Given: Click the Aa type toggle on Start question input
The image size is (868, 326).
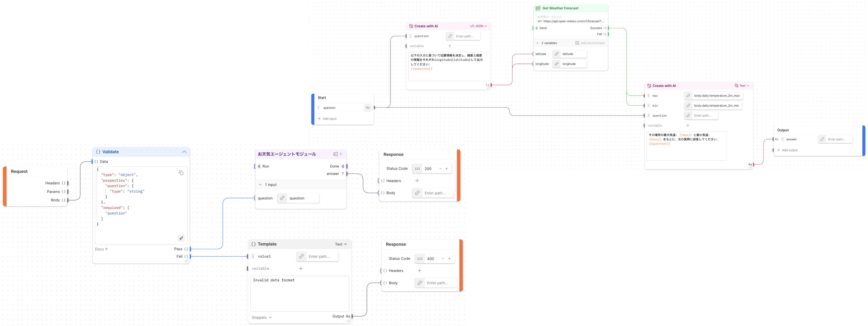Looking at the screenshot, I should pyautogui.click(x=368, y=108).
